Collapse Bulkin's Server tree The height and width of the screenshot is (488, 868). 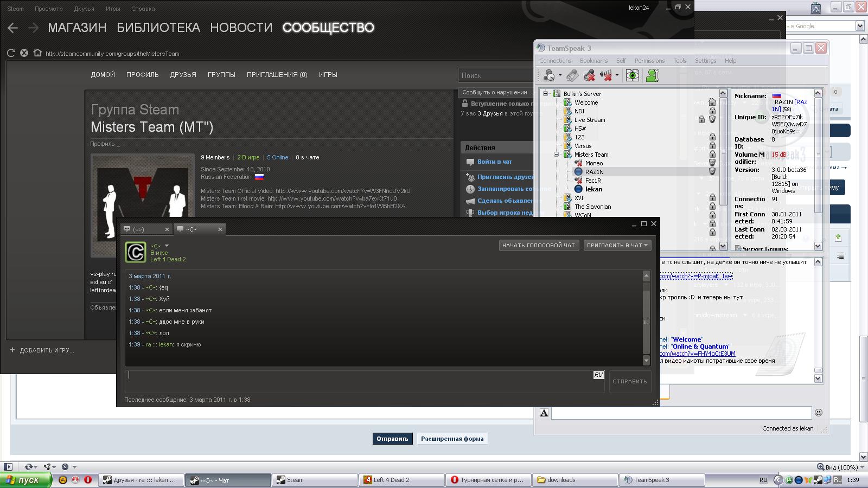pyautogui.click(x=546, y=94)
